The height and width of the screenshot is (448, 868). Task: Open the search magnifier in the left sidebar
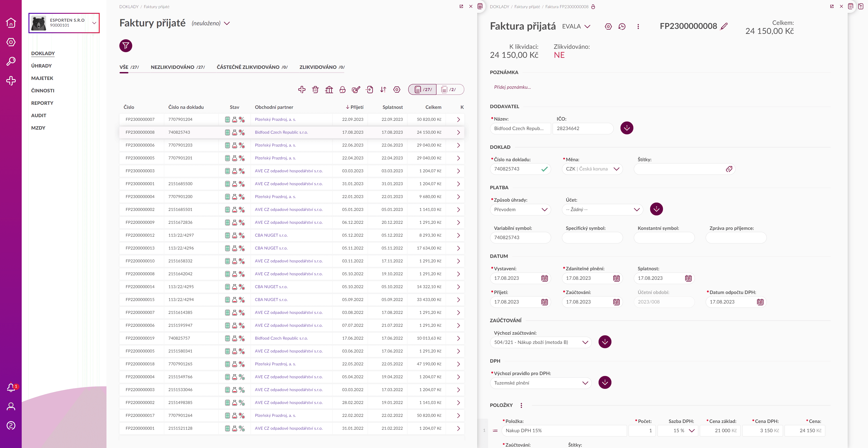click(x=11, y=61)
